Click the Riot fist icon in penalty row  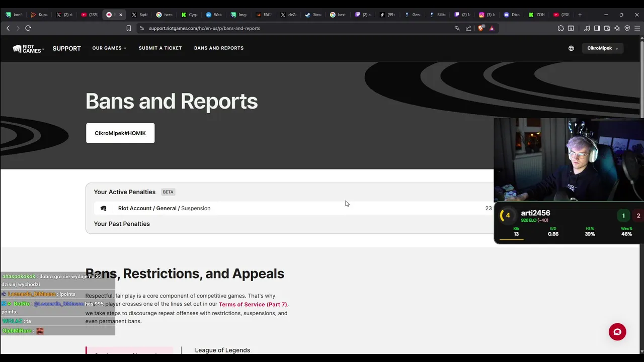[x=104, y=208]
